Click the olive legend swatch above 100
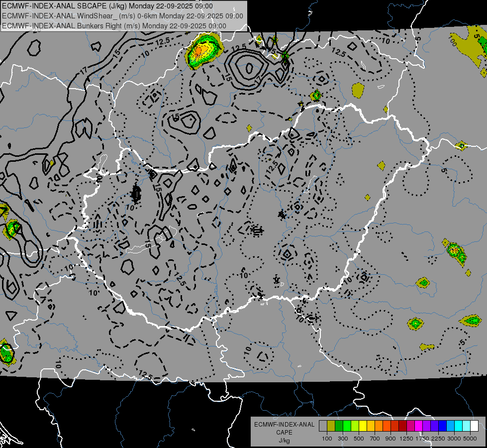487x448 pixels. pos(331,426)
